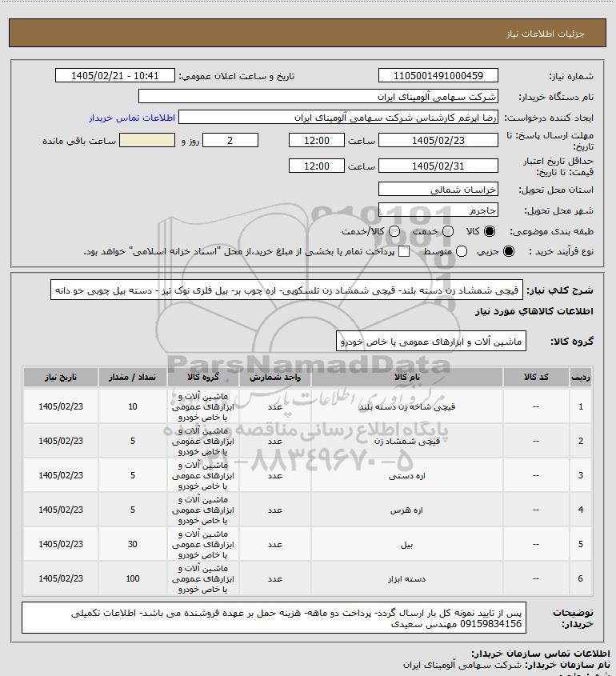Image resolution: width=616 pixels, height=676 pixels.
Task: Click the empty remaining hours field
Action: coord(147,140)
